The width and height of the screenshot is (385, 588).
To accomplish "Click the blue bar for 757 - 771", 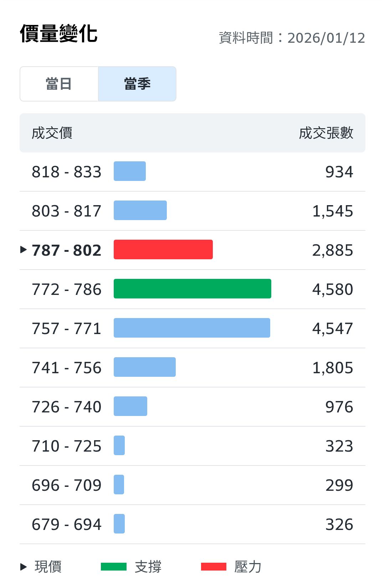I will [192, 328].
